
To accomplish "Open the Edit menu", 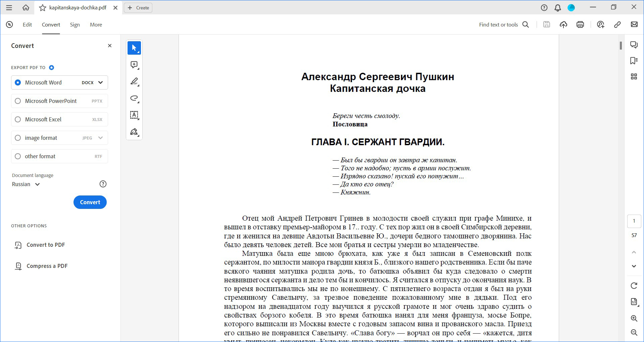I will click(27, 24).
